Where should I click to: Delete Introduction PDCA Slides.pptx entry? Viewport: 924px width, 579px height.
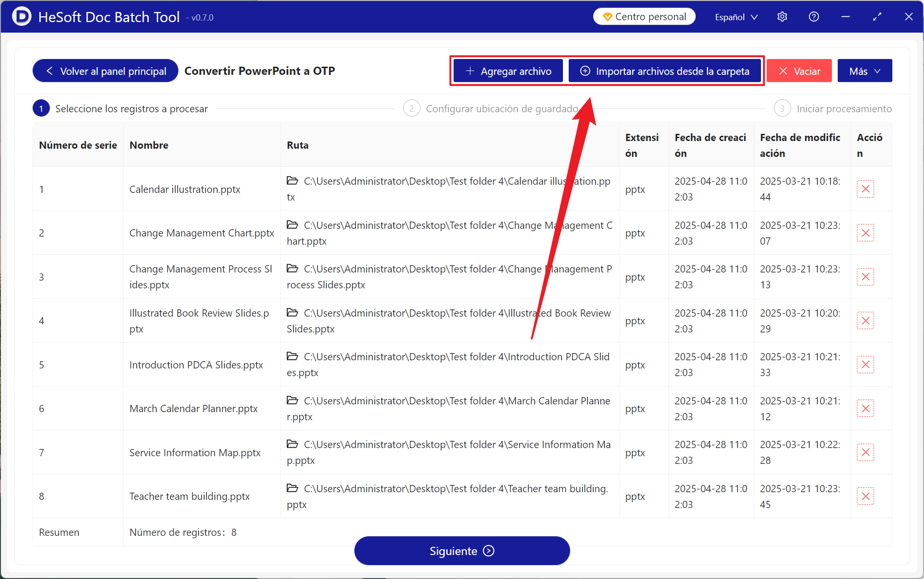coord(866,365)
